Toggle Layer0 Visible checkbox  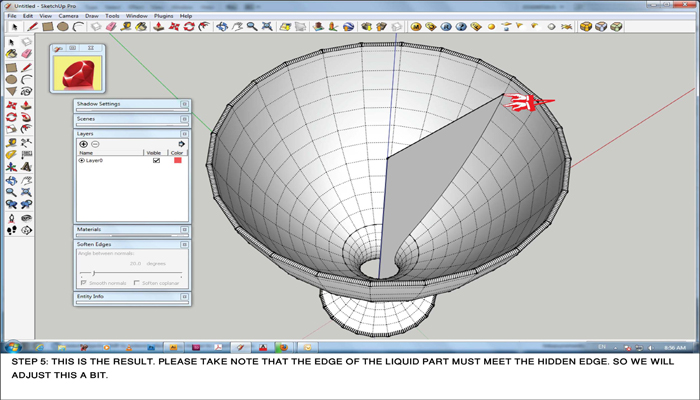coord(155,160)
